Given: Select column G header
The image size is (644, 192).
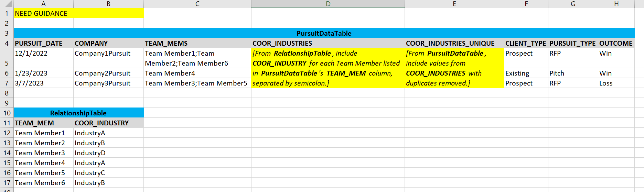Looking at the screenshot, I should (573, 4).
